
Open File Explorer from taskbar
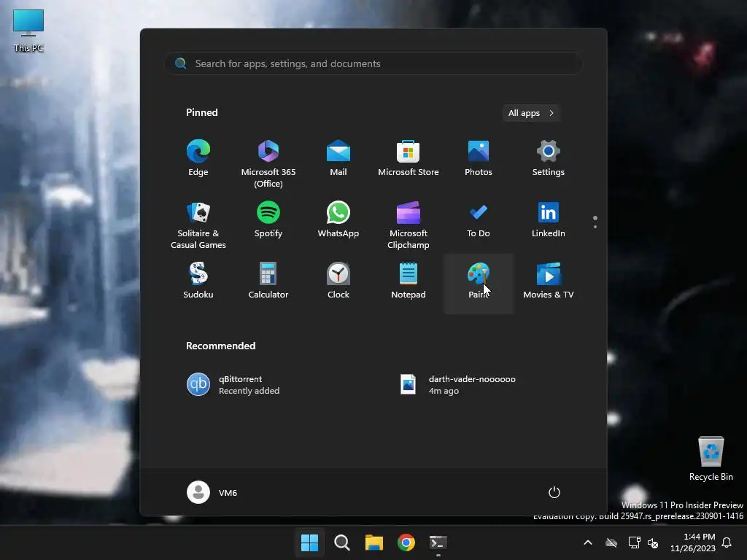pyautogui.click(x=374, y=542)
